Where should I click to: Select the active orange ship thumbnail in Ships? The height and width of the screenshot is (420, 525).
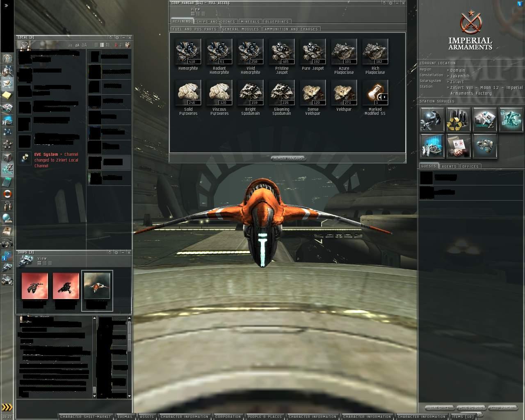pyautogui.click(x=97, y=285)
